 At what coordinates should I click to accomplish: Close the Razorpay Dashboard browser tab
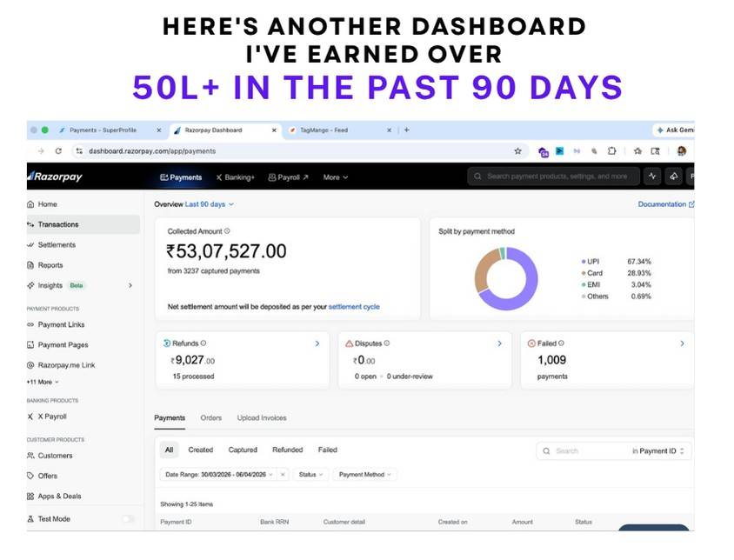274,130
